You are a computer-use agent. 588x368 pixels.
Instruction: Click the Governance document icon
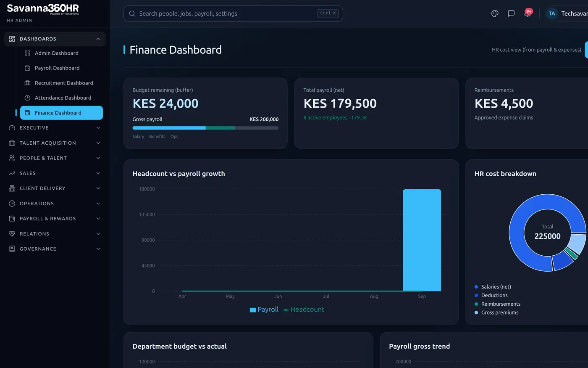[x=12, y=249]
